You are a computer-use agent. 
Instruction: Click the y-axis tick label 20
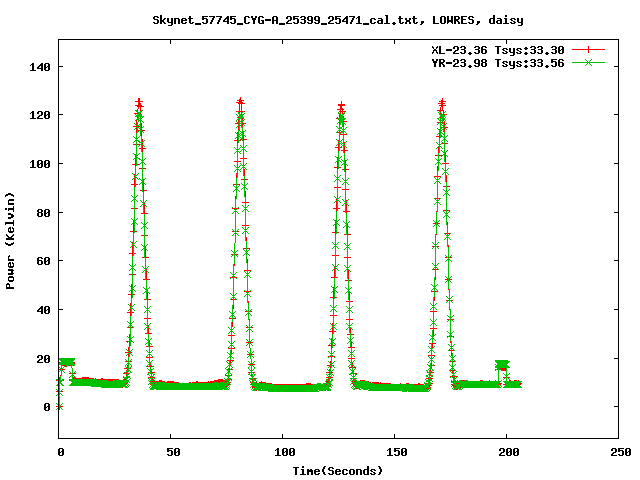(x=43, y=359)
